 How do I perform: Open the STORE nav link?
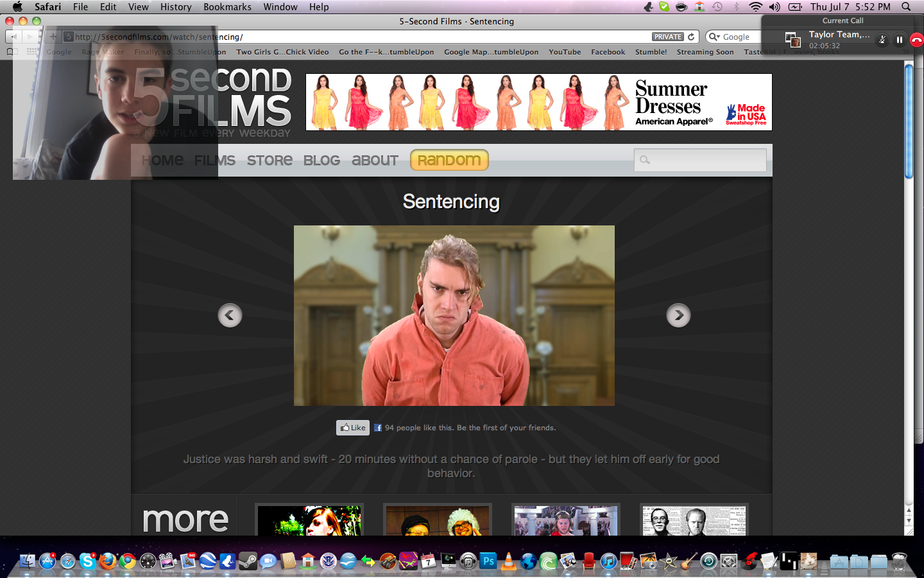(x=269, y=161)
